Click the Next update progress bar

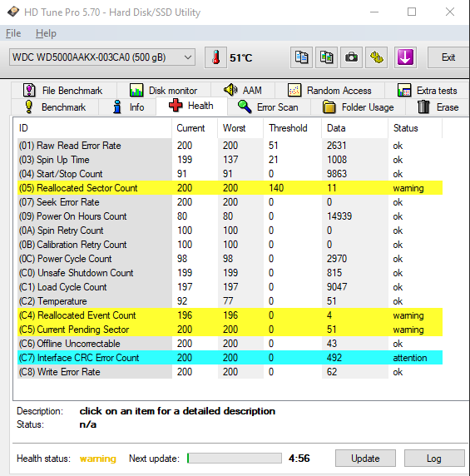pyautogui.click(x=235, y=458)
